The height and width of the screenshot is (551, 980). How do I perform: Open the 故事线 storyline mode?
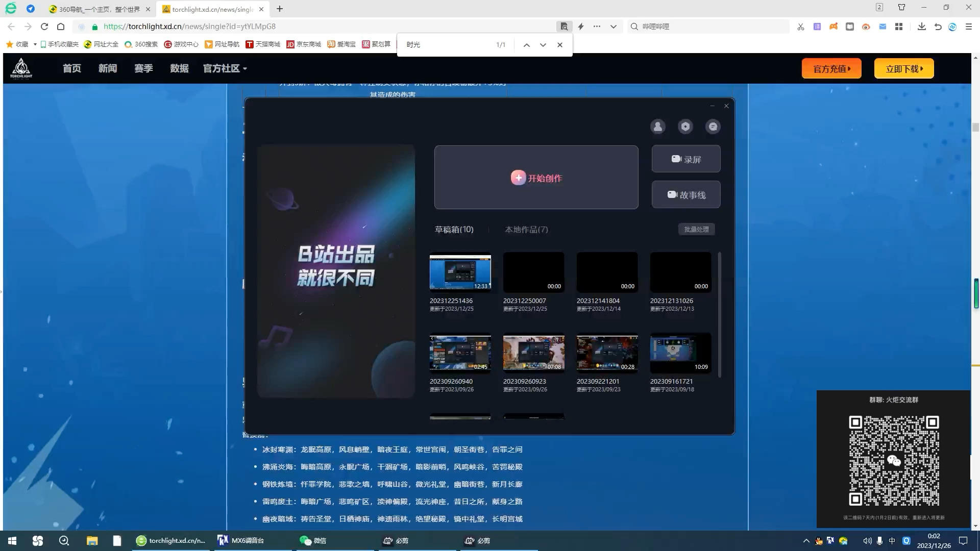pos(685,195)
